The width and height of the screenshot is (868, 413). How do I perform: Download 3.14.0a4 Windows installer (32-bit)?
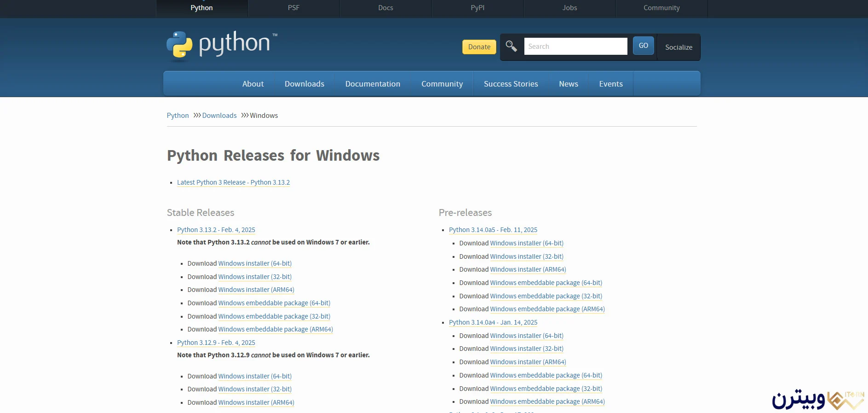point(527,349)
